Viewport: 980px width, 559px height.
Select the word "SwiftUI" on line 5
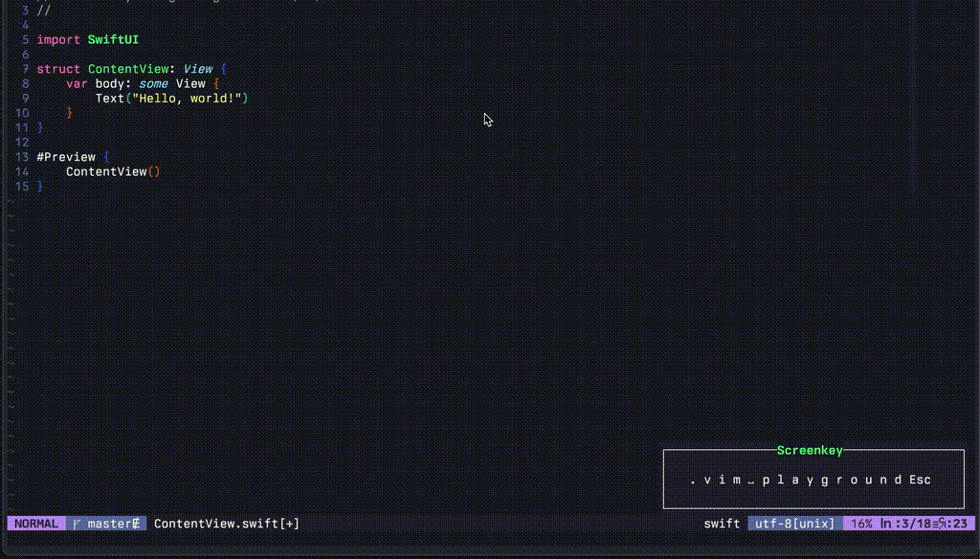coord(113,39)
